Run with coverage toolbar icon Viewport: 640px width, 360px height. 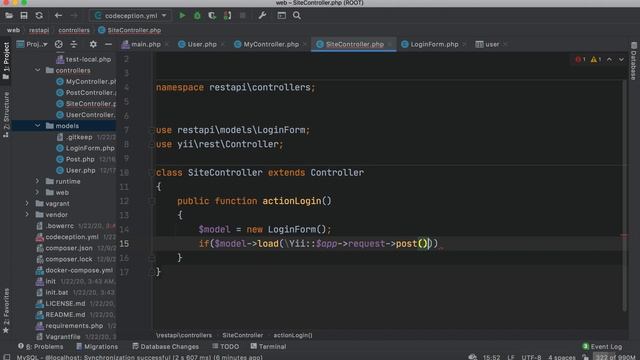(x=212, y=16)
